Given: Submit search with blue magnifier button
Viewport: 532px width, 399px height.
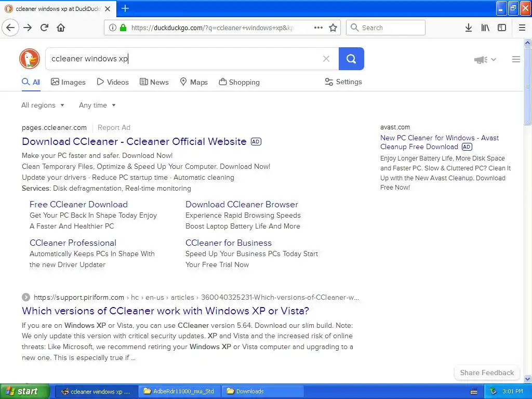Looking at the screenshot, I should (351, 59).
